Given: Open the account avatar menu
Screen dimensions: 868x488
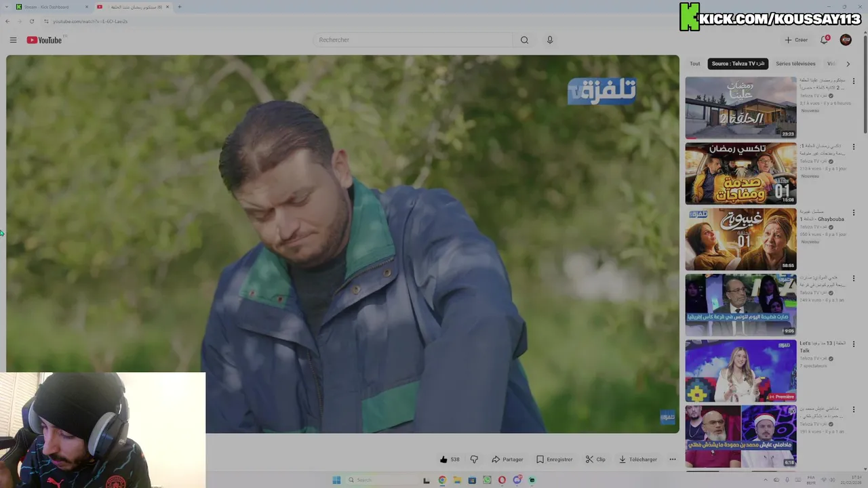Looking at the screenshot, I should click(x=846, y=40).
